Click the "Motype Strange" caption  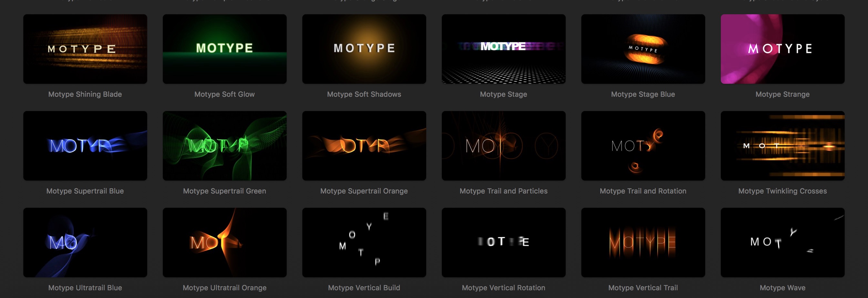pos(783,94)
